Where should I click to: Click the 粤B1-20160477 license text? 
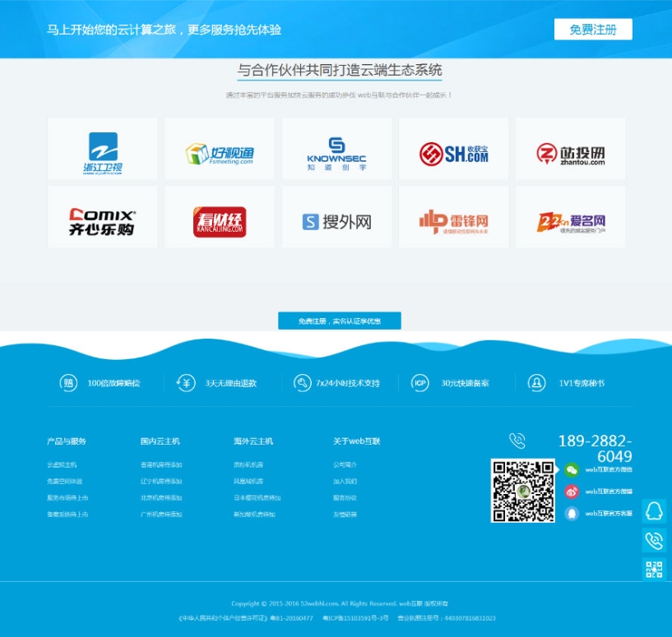point(291,618)
